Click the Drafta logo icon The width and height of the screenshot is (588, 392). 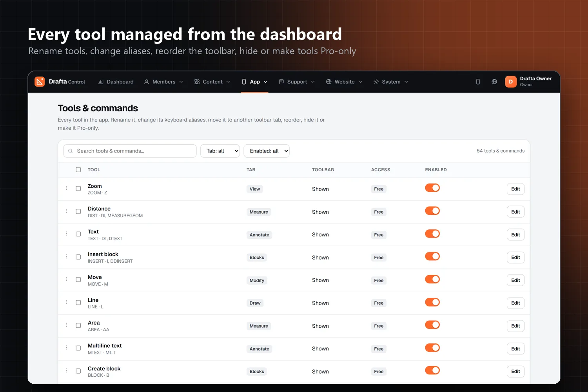40,82
